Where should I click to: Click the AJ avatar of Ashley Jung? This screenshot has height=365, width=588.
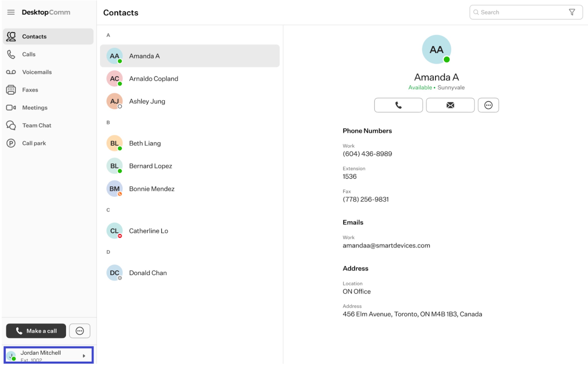[x=114, y=101]
